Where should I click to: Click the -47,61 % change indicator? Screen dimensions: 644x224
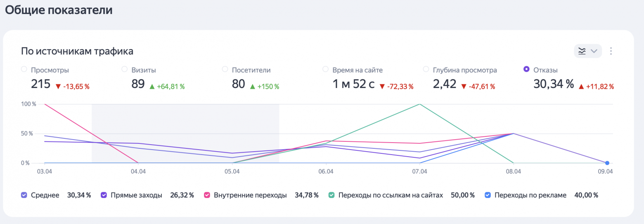478,87
